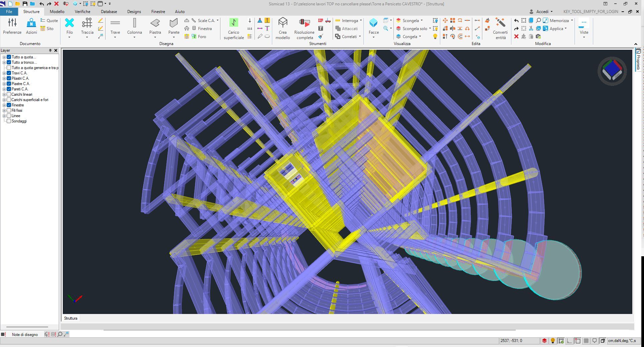This screenshot has height=347, width=644.
Task: Enable the Carichi lineari layer checkbox
Action: (x=9, y=94)
